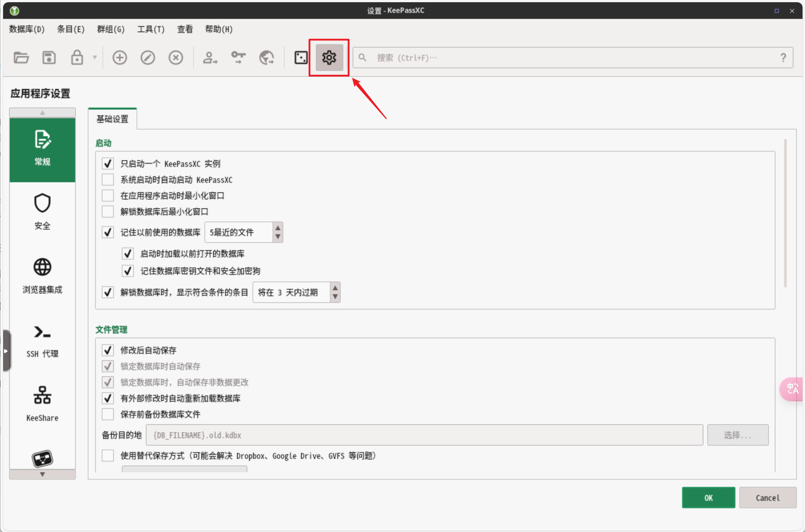Viewport: 805px width, 532px height.
Task: Click the Save Database toolbar icon
Action: 49,58
